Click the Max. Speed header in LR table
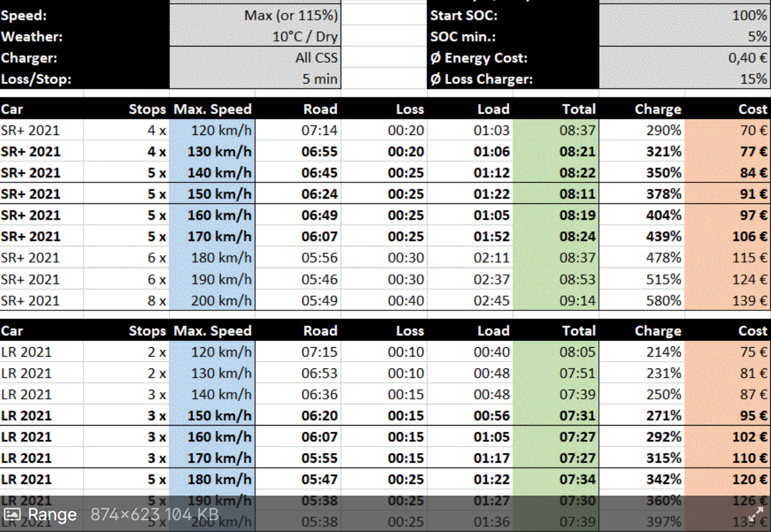Image resolution: width=771 pixels, height=532 pixels. (x=212, y=331)
